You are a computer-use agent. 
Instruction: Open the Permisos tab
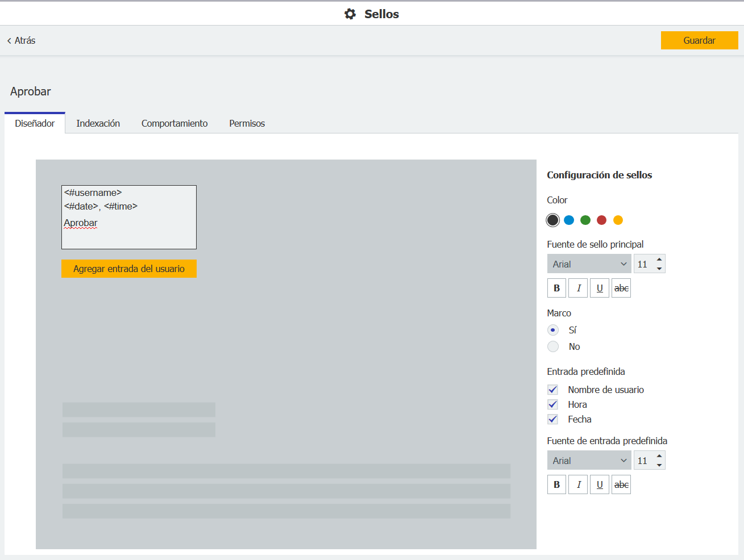(x=247, y=123)
